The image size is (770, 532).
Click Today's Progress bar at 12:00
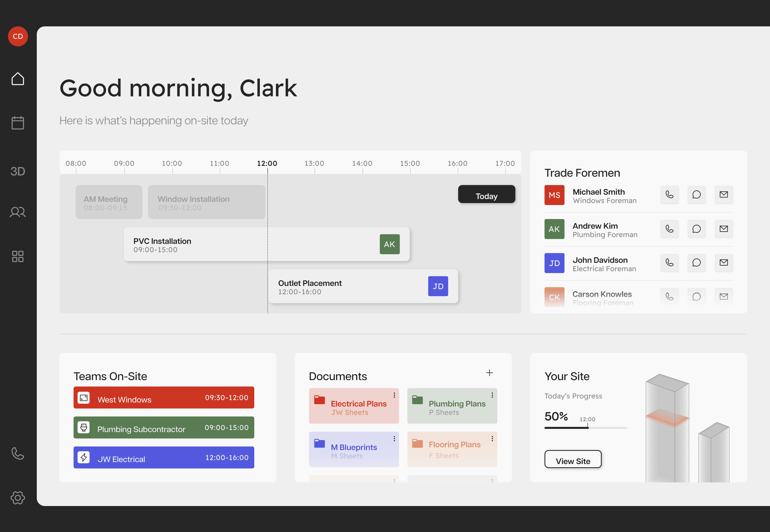(588, 428)
